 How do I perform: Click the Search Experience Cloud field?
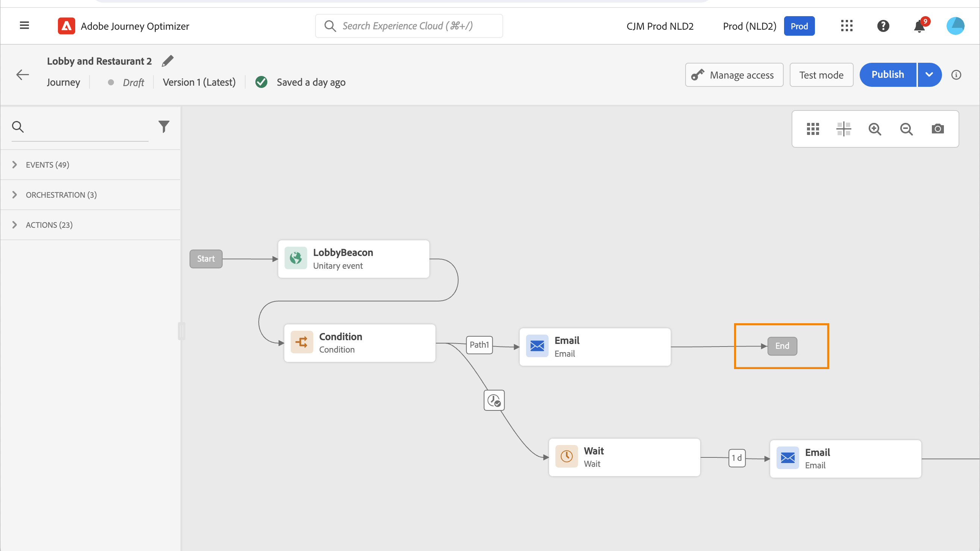click(409, 26)
